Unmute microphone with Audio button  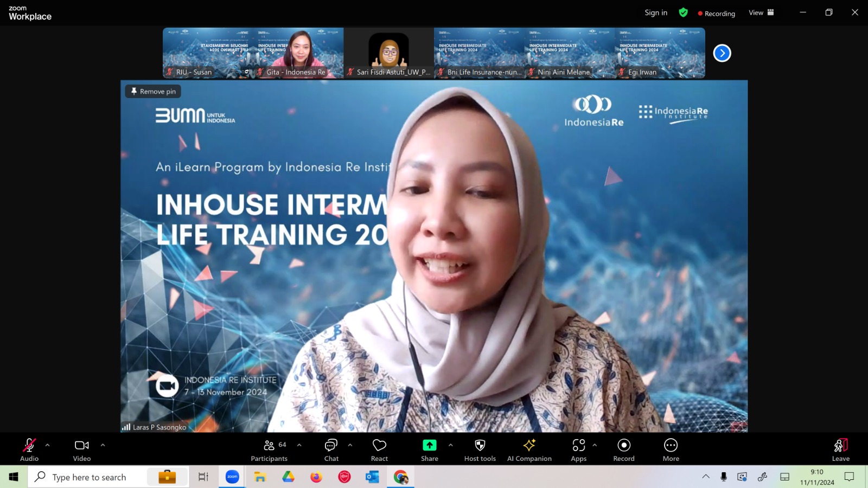(29, 450)
